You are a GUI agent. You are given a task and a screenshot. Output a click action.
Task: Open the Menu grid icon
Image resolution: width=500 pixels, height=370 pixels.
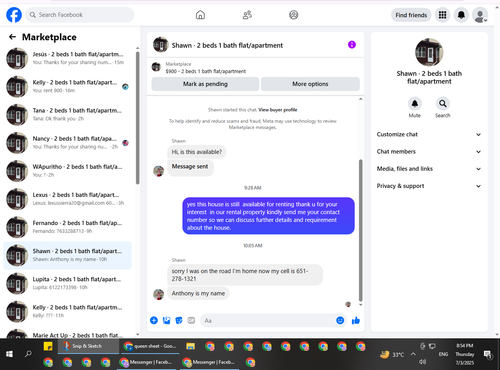pyautogui.click(x=442, y=15)
